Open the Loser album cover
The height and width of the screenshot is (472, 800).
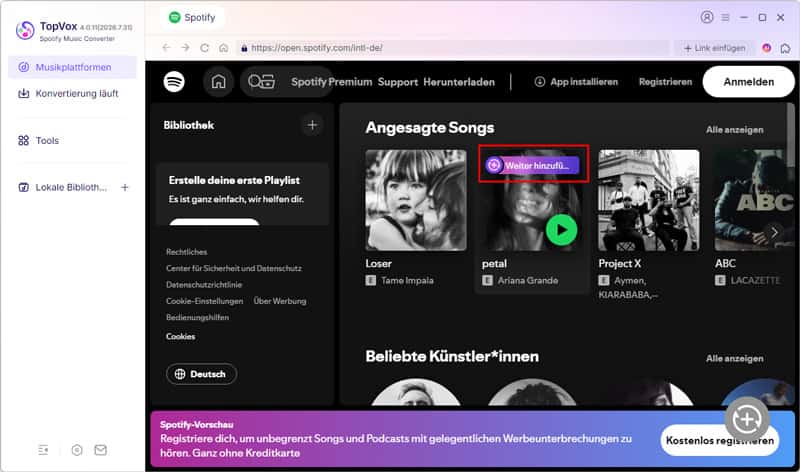[416, 200]
